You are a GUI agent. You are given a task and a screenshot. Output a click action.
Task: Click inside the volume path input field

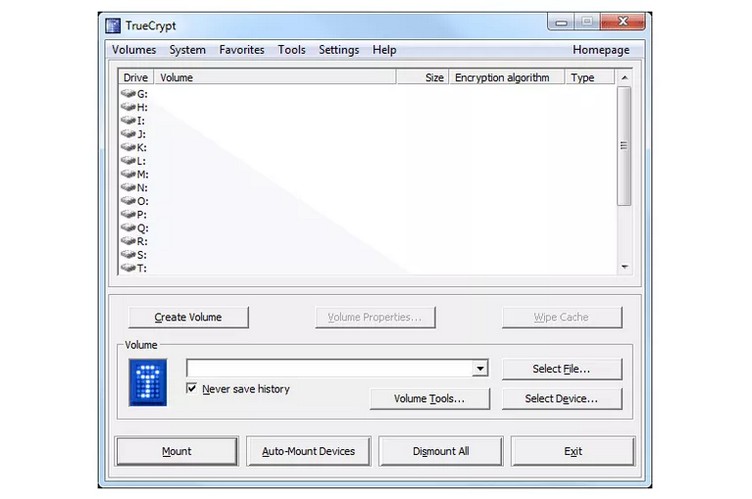coord(329,368)
